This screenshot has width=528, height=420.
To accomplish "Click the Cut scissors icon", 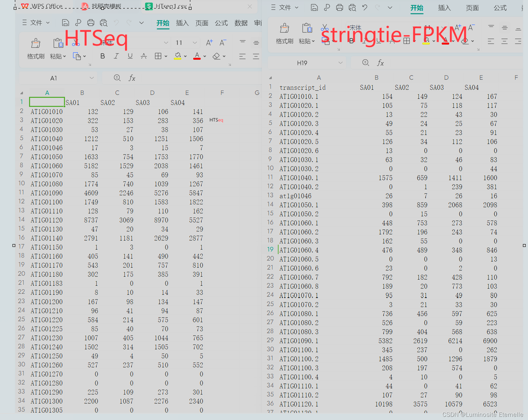I will (324, 27).
